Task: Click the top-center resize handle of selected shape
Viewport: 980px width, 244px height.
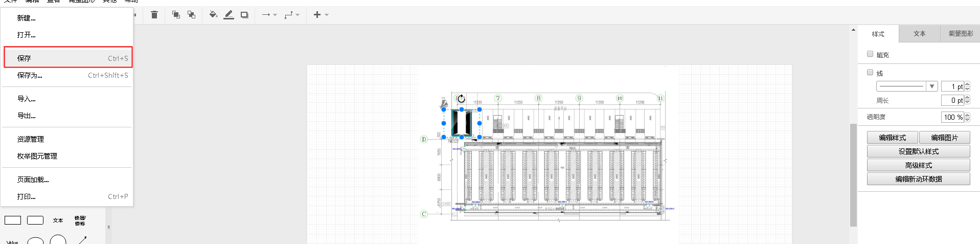Action: pyautogui.click(x=462, y=109)
